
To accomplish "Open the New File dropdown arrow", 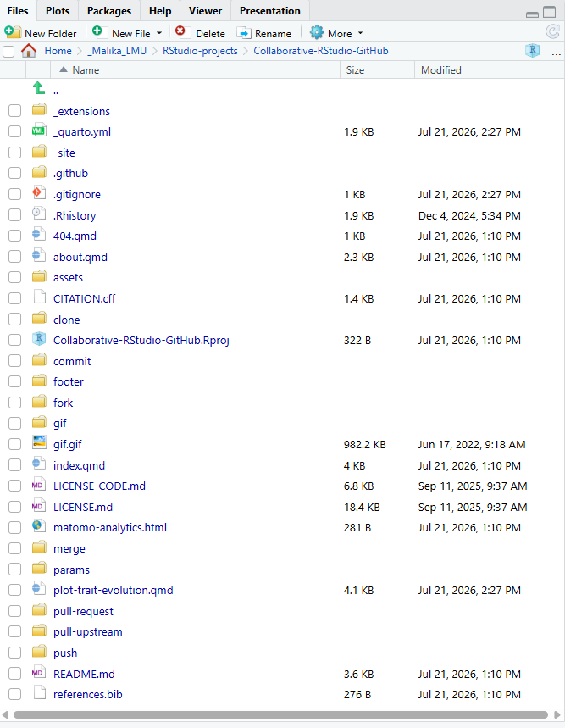I will 159,33.
